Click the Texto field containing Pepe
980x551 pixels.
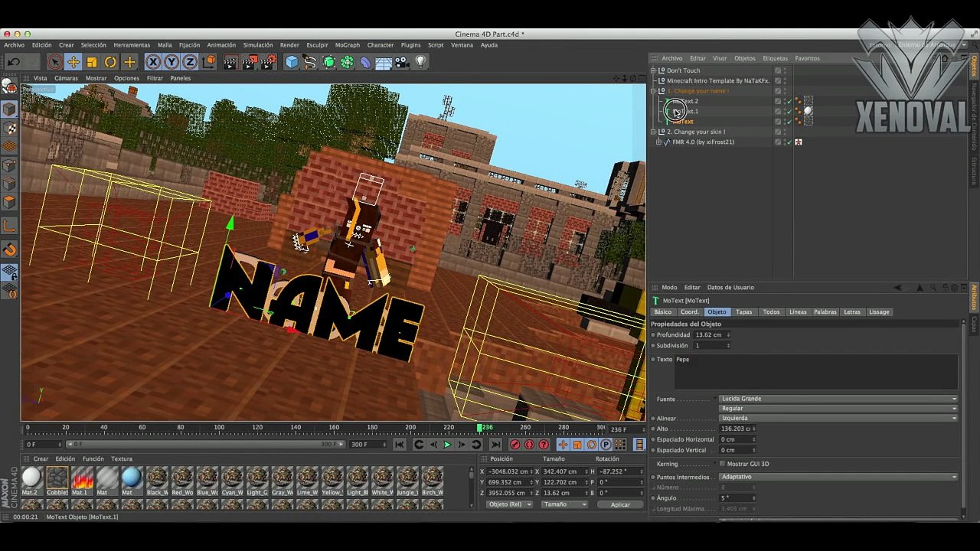pos(816,372)
